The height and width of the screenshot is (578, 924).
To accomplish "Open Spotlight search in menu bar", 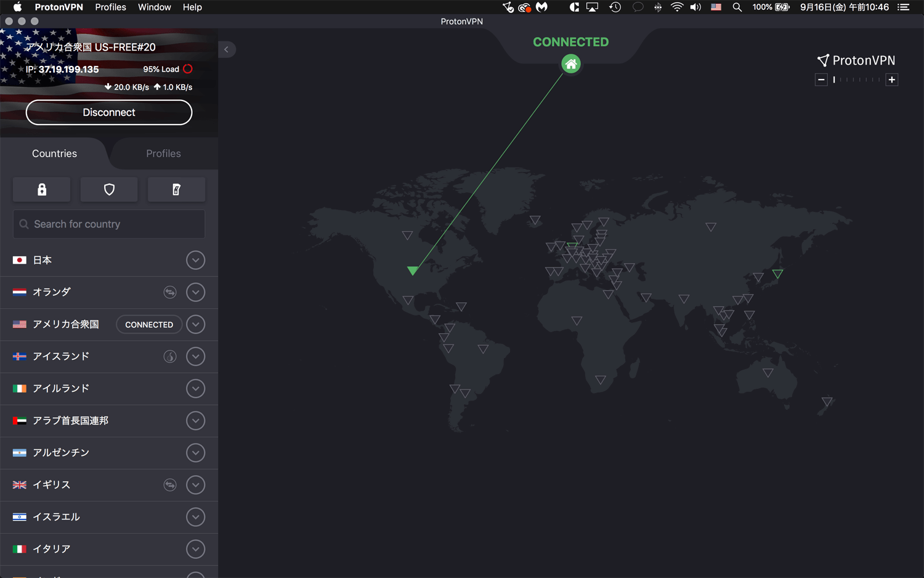I will [737, 7].
